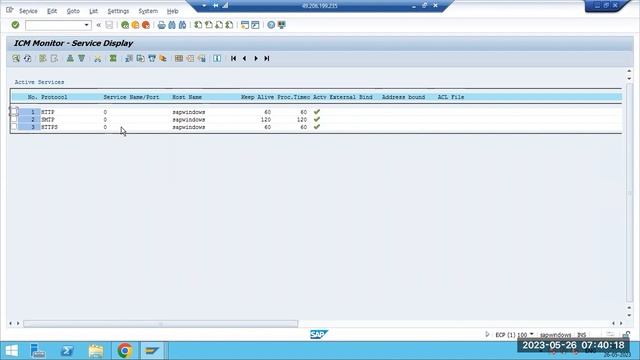Open PowerShell from the taskbar
Image resolution: width=640 pixels, height=360 pixels.
coord(67,351)
